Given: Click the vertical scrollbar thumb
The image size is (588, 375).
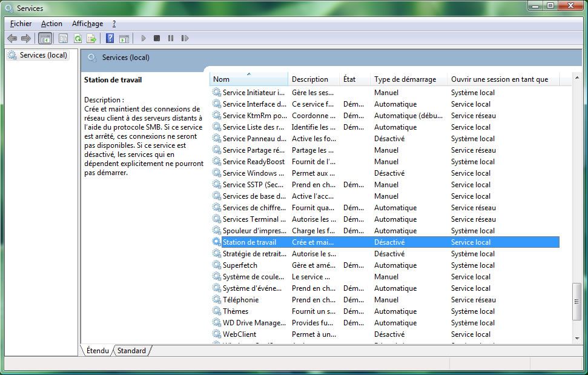Looking at the screenshot, I should [576, 302].
